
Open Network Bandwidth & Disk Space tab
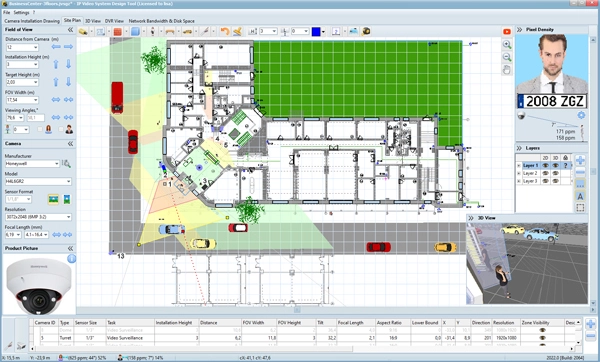click(x=161, y=21)
